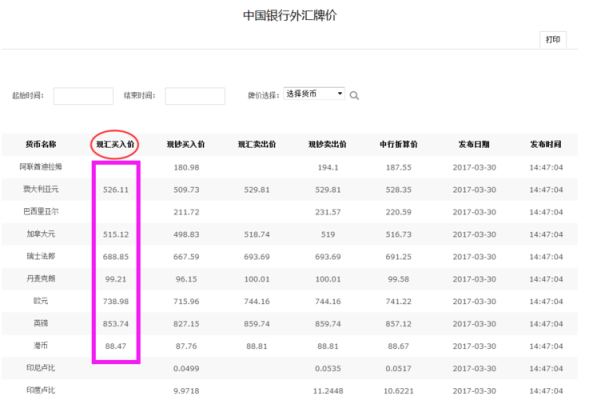Click the 现汇买入价 column header

(x=115, y=144)
